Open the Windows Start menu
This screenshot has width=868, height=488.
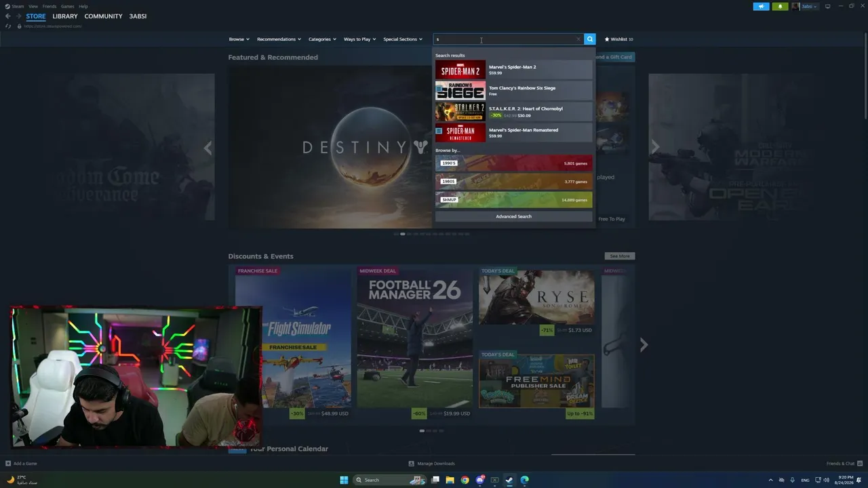[x=344, y=480]
